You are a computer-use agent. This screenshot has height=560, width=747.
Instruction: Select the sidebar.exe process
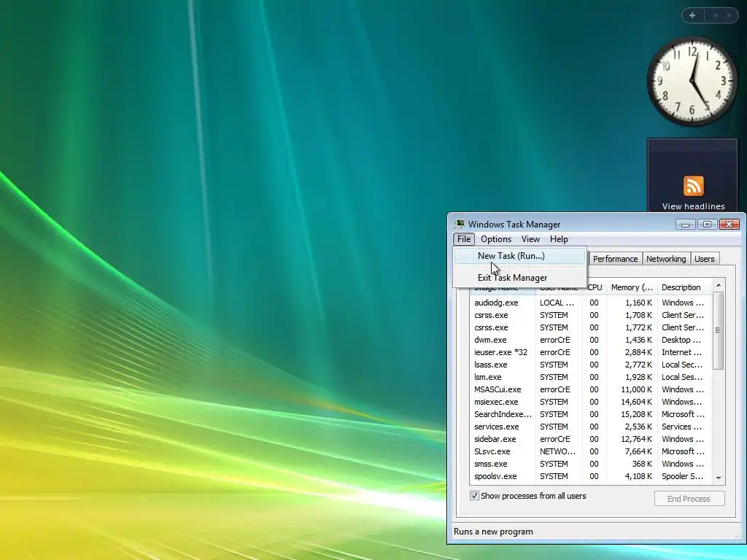[591, 438]
